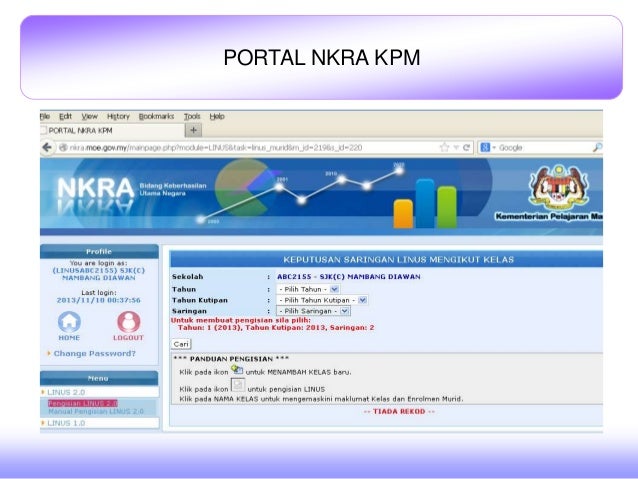Viewport: 638px width, 479px height.
Task: Open search engine selector dropdown arrow
Action: click(x=494, y=147)
